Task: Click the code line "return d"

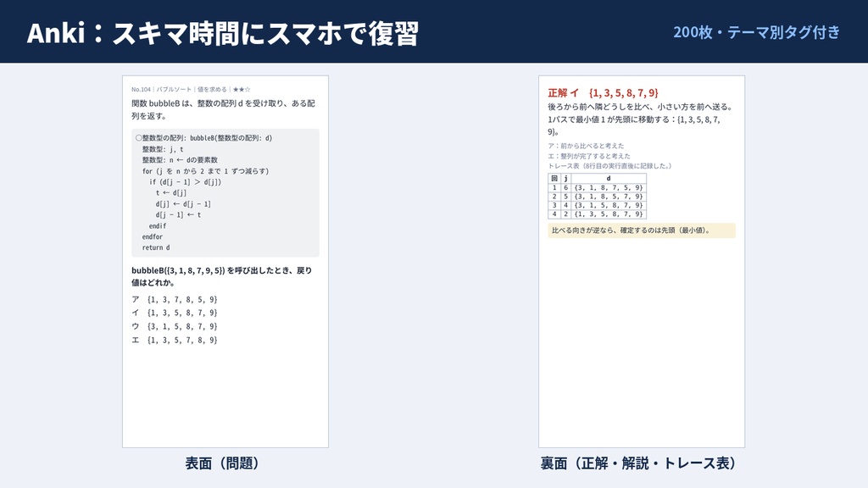Action: pos(156,248)
